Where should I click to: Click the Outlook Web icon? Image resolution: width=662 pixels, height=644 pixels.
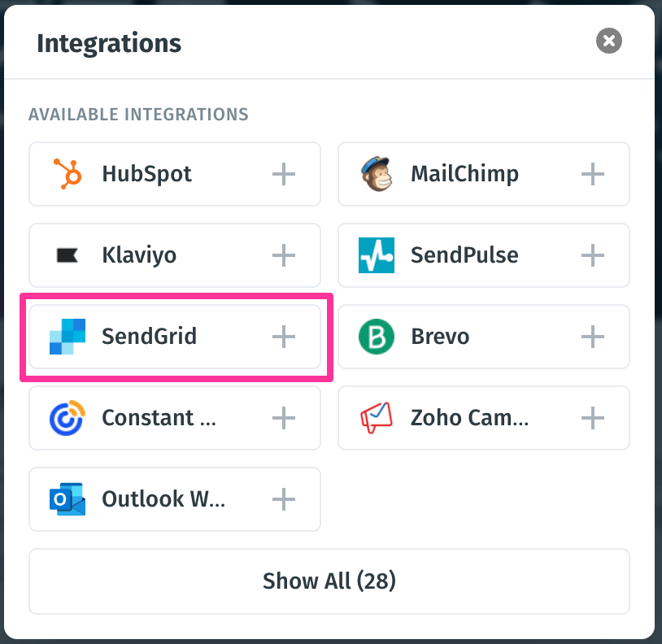[x=68, y=498]
